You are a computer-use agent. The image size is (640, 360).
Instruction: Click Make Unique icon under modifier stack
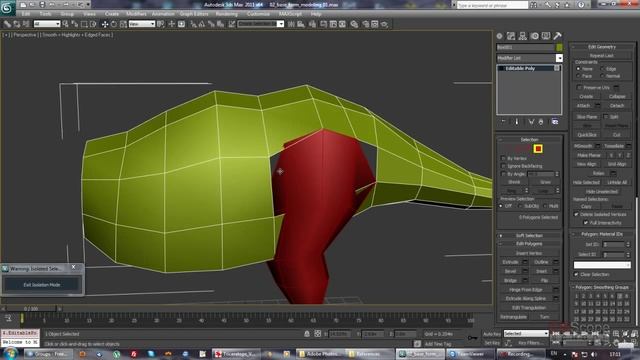point(531,122)
